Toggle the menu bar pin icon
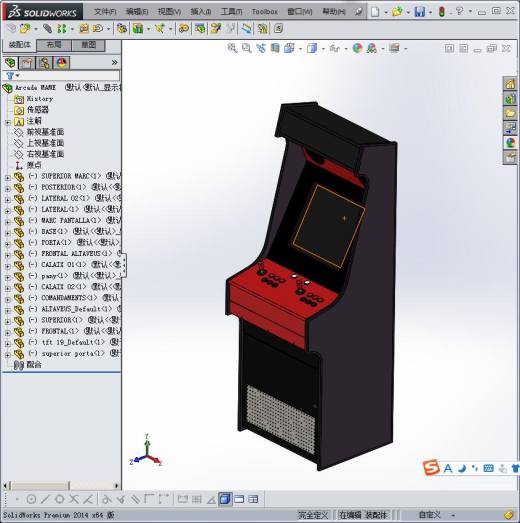 [359, 12]
